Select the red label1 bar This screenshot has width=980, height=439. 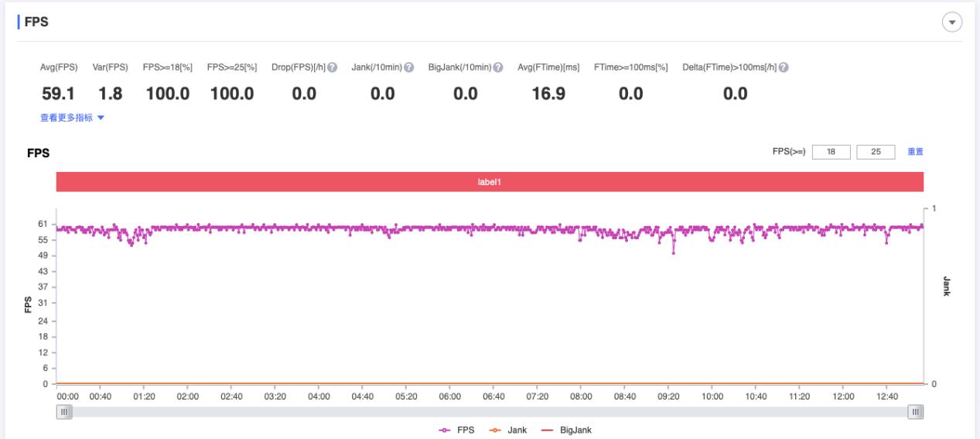point(490,182)
